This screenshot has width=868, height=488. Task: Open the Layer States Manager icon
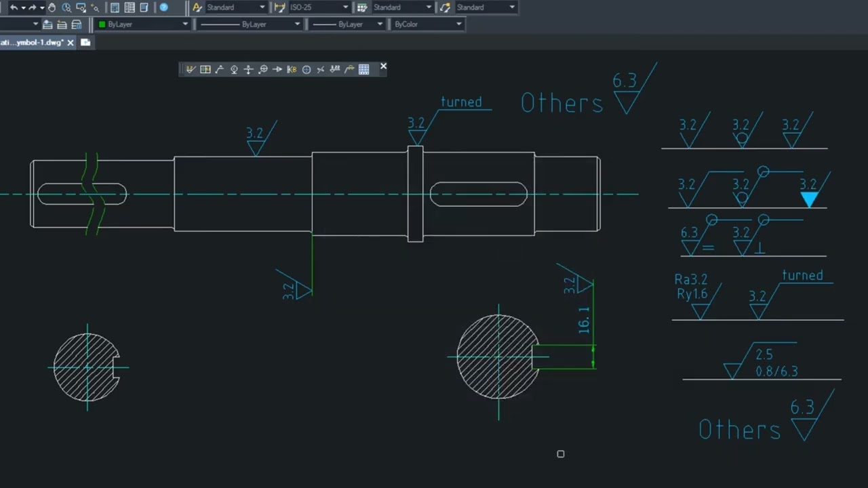(x=77, y=24)
